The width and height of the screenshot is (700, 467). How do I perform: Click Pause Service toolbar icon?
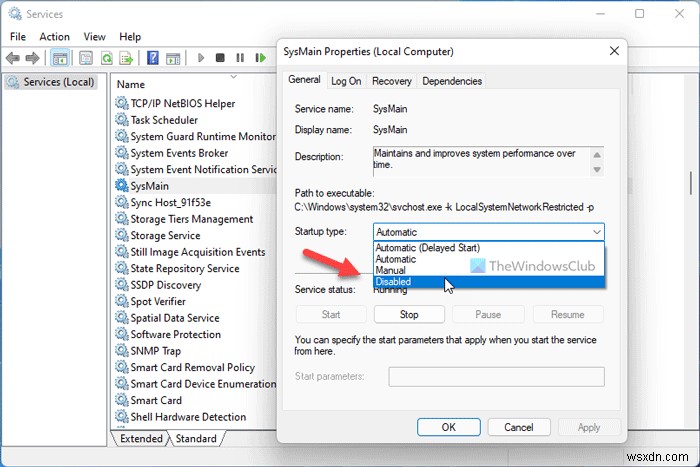click(x=240, y=58)
